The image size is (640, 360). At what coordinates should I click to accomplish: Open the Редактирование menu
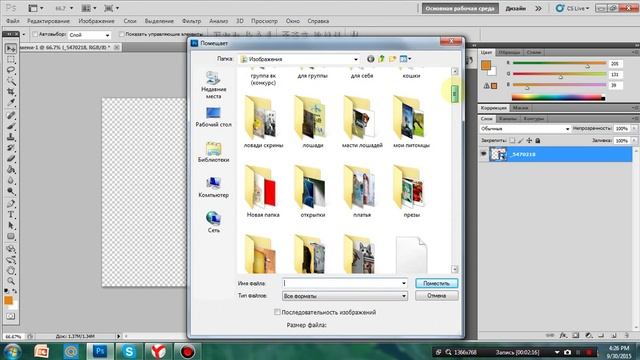[x=48, y=21]
